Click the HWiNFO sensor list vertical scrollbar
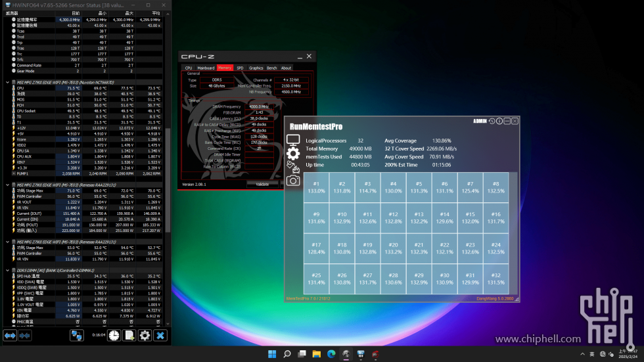 pos(168,180)
